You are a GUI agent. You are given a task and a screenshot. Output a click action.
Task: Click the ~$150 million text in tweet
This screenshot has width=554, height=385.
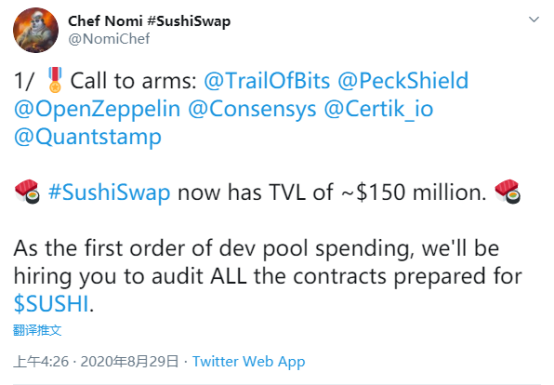point(413,192)
